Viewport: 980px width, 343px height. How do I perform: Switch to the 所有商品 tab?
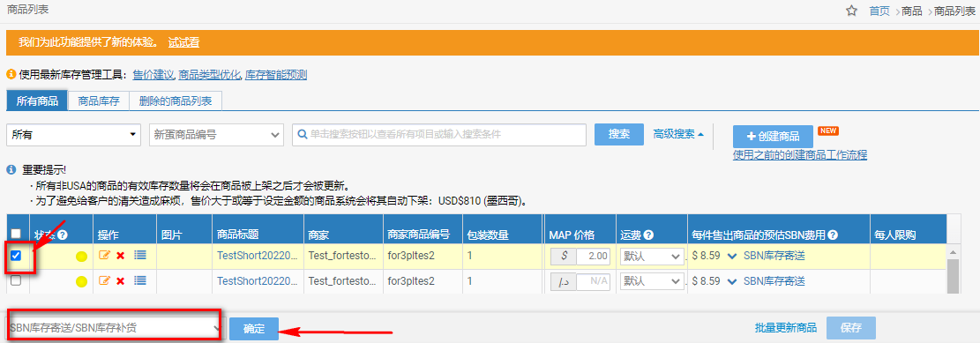(37, 101)
